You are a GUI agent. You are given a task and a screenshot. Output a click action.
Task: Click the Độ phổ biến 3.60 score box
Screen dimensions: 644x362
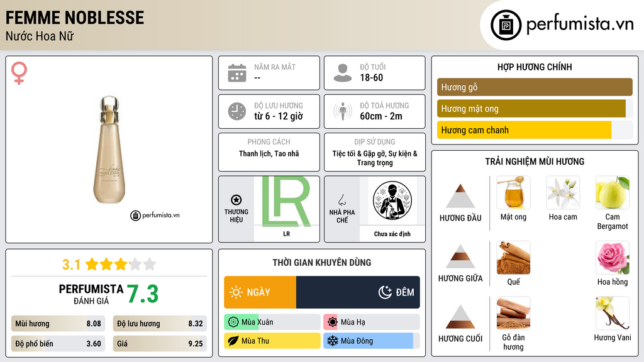click(58, 344)
